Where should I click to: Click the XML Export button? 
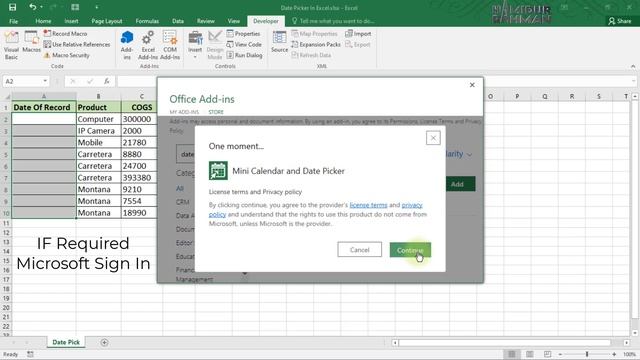[358, 44]
